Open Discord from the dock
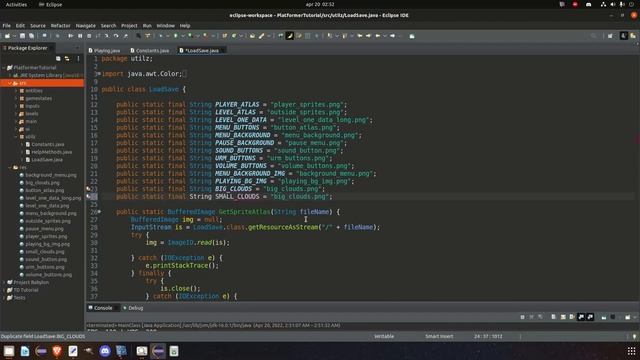The image size is (640, 360). point(105,351)
